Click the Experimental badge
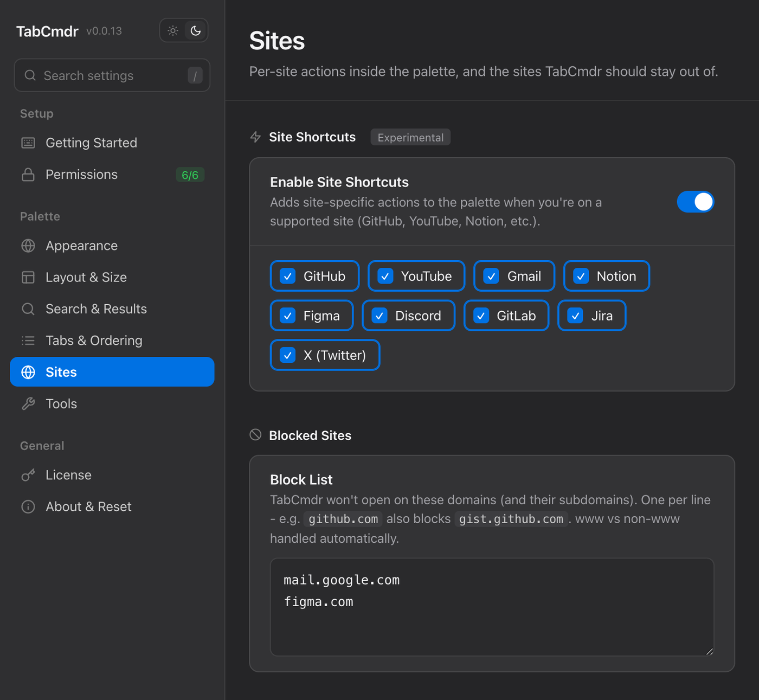Image resolution: width=759 pixels, height=700 pixels. tap(410, 137)
